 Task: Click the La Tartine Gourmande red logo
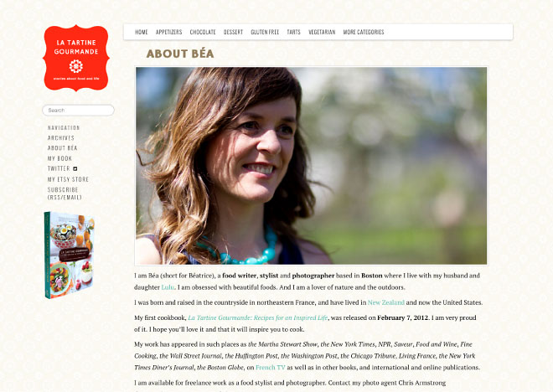click(75, 58)
